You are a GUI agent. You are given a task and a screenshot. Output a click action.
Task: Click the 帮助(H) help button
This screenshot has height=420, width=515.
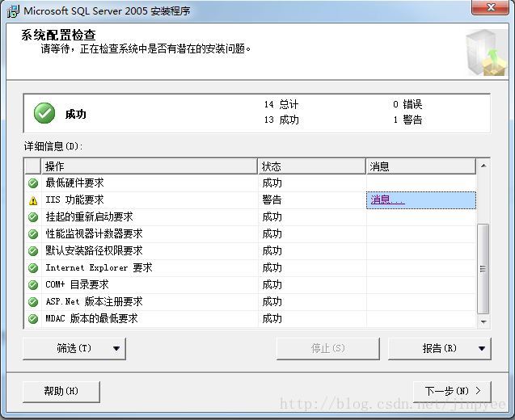point(61,391)
